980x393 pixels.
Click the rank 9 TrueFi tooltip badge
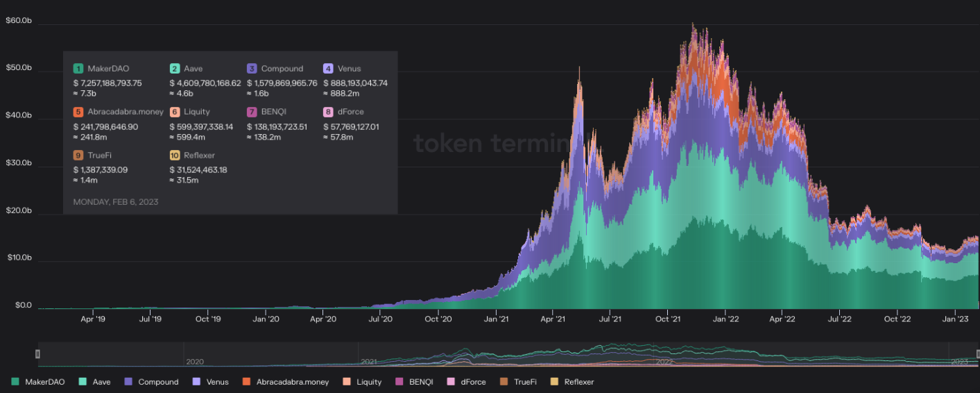point(78,155)
